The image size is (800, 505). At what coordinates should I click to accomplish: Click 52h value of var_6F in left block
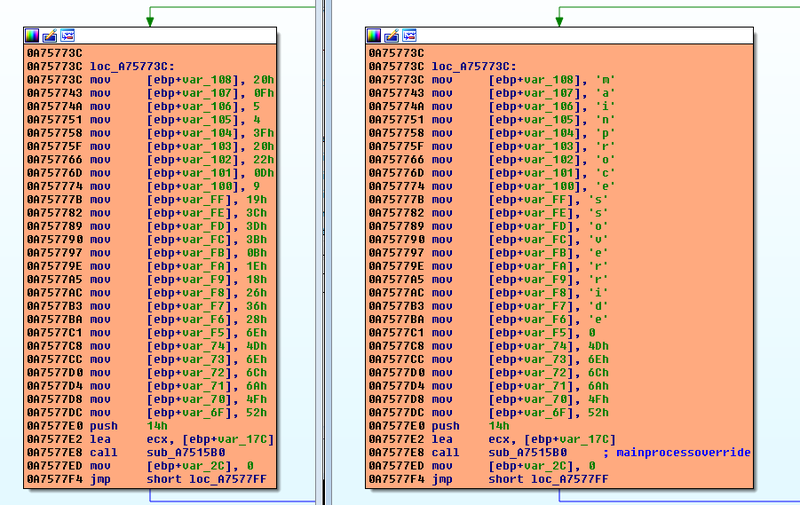click(x=257, y=413)
